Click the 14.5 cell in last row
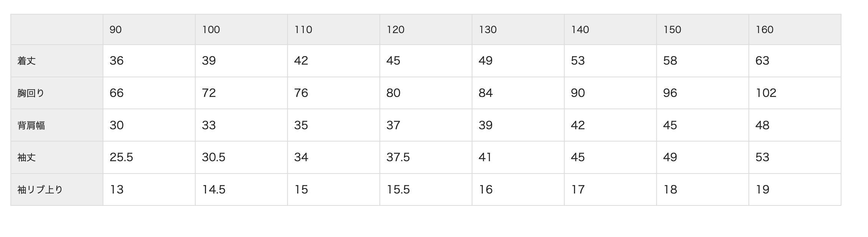Viewport: 868px width, 237px height. pos(241,190)
